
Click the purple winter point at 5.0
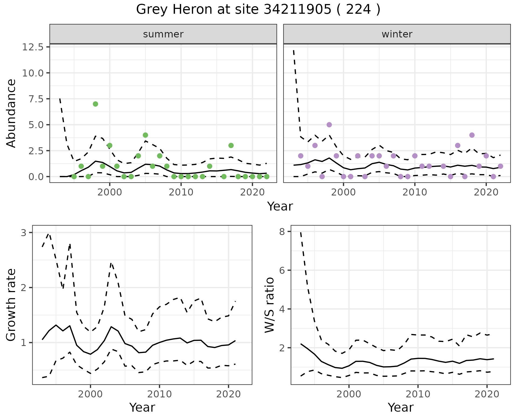tap(329, 125)
